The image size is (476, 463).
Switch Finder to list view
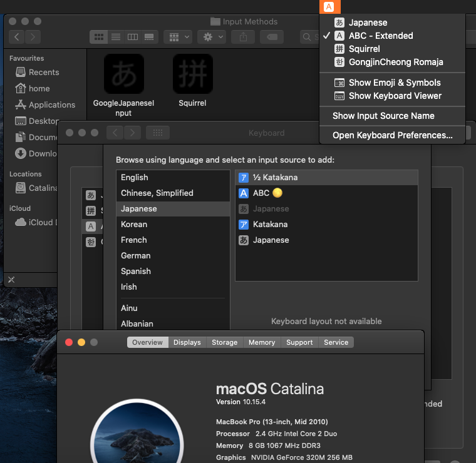point(116,37)
